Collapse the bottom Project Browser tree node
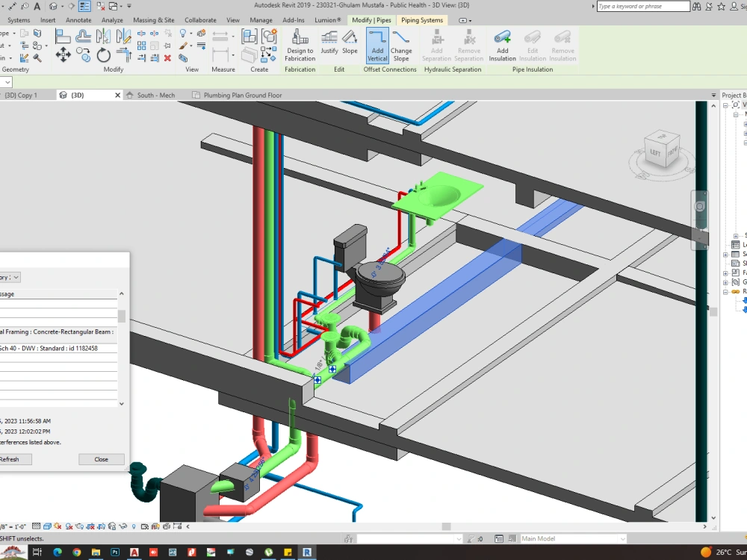 tap(725, 291)
